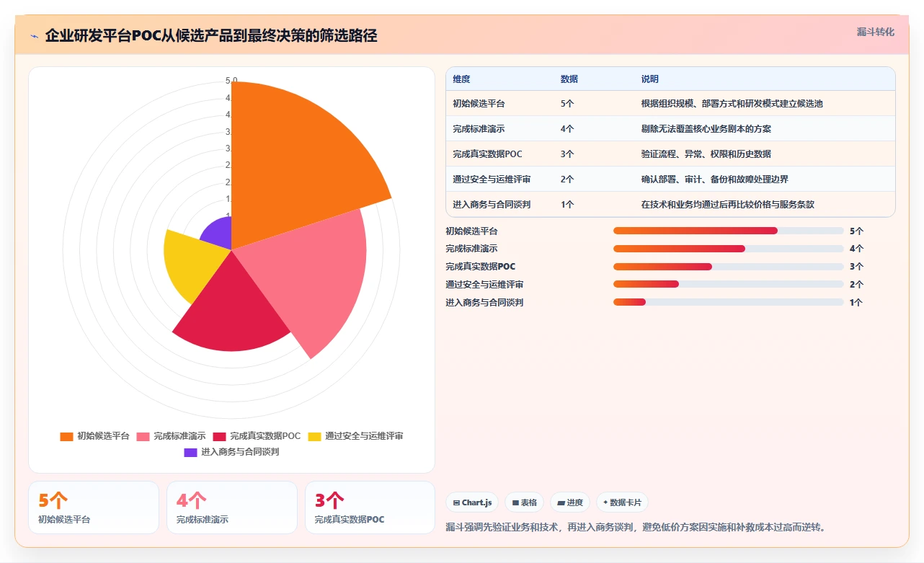Click 完成标准演示 legend label
The image size is (924, 563).
(x=179, y=436)
